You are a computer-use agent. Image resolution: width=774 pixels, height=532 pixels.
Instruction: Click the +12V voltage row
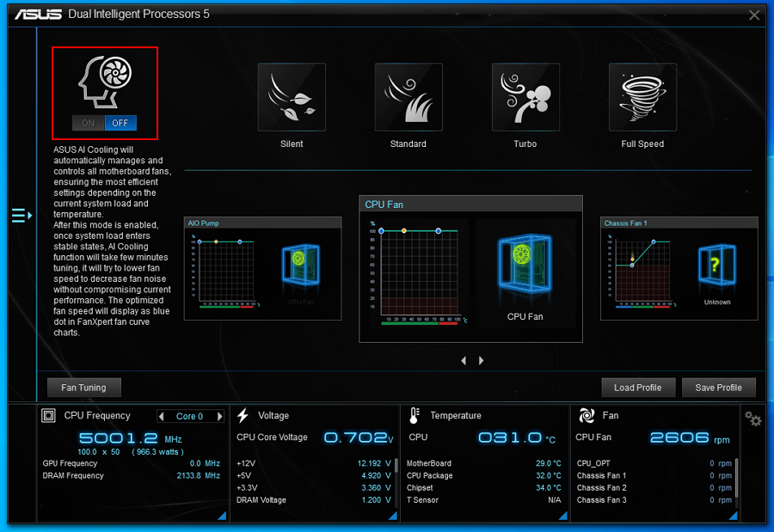(x=313, y=463)
